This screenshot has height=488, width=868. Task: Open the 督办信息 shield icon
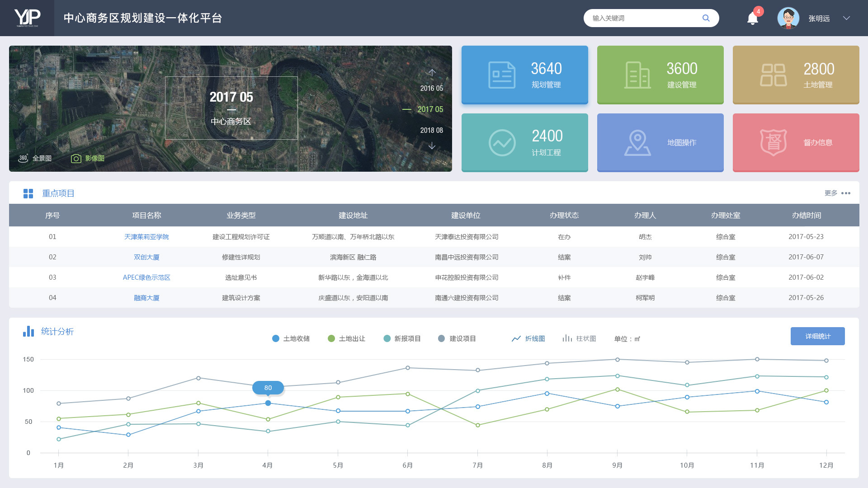click(773, 143)
